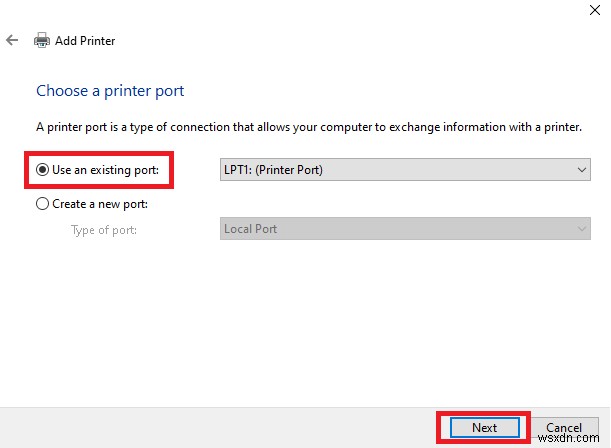Viewport: 611px width, 448px height.
Task: Click the back arrow in the wizard
Action: 12,41
